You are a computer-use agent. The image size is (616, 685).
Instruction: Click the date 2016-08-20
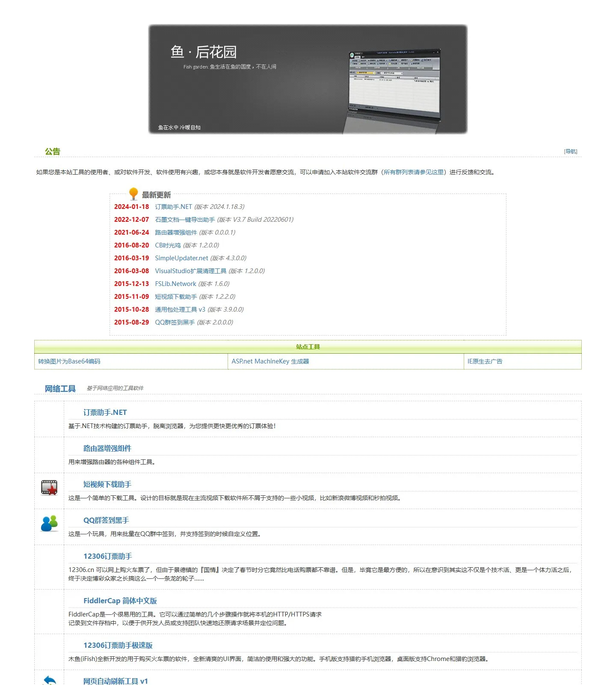coord(131,245)
